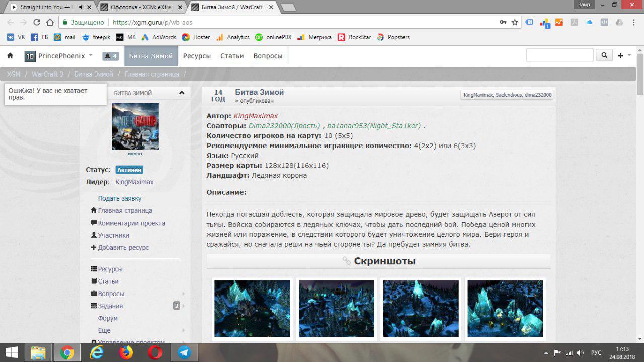Reload the page with the refresh button
Viewport: 644px width, 362px height.
pyautogui.click(x=37, y=22)
